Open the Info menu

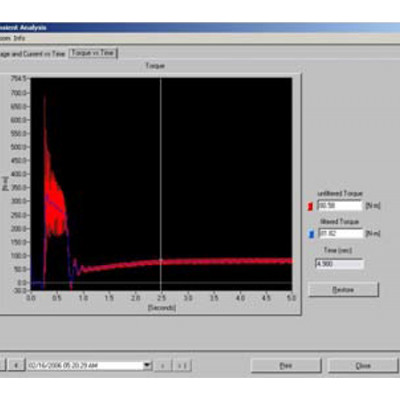[19, 38]
